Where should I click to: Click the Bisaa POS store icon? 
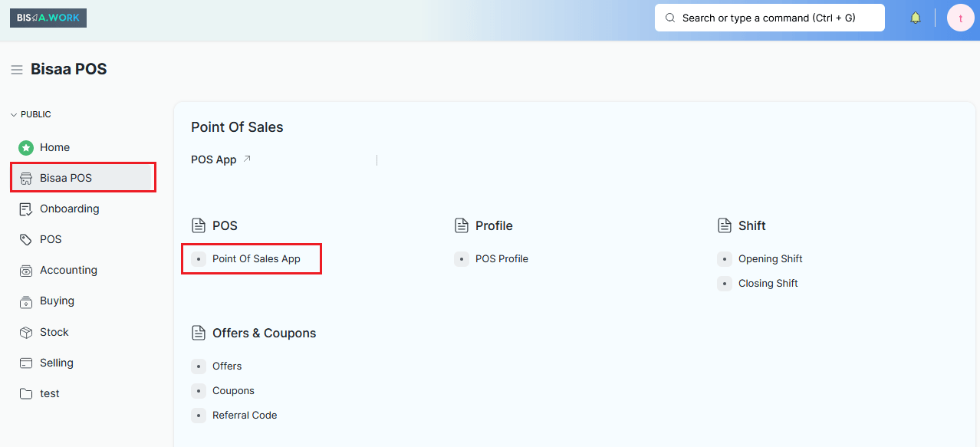pyautogui.click(x=26, y=178)
